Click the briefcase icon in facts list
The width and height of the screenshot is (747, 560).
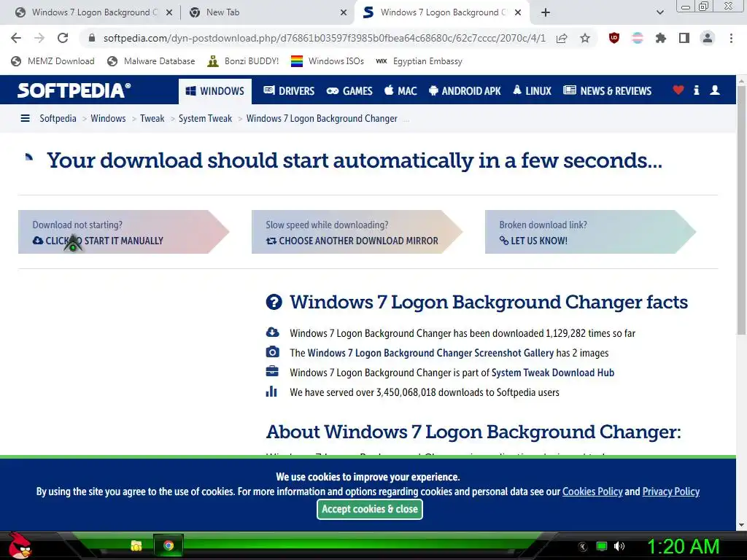(272, 371)
